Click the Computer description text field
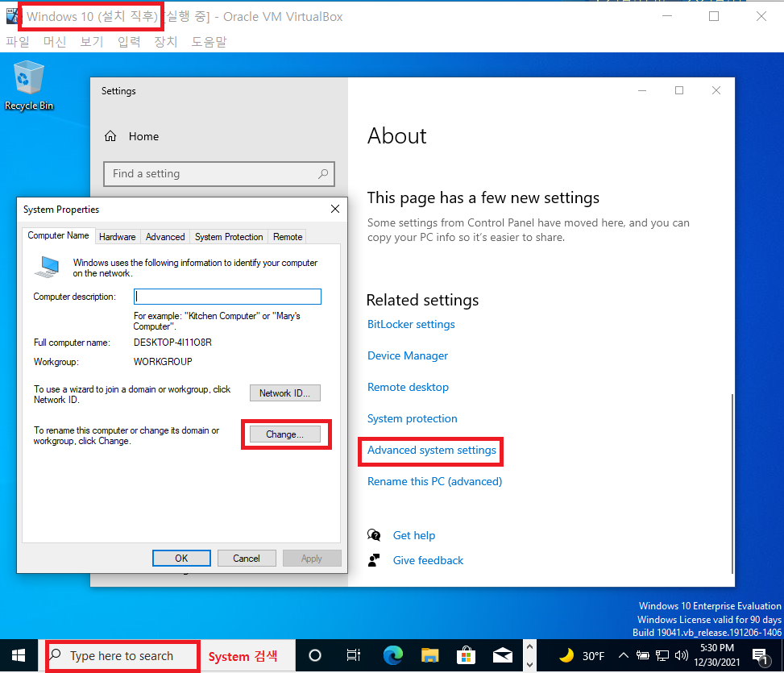The width and height of the screenshot is (784, 673). coord(227,297)
